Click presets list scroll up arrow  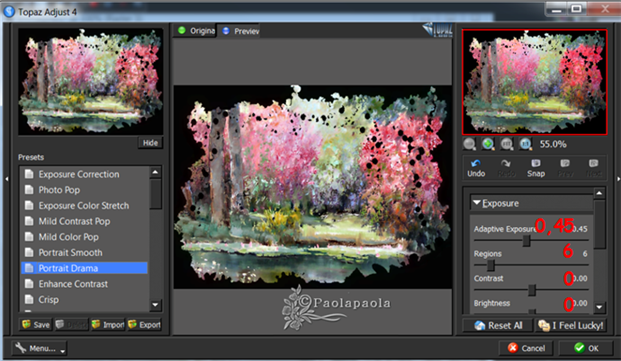[x=155, y=172]
